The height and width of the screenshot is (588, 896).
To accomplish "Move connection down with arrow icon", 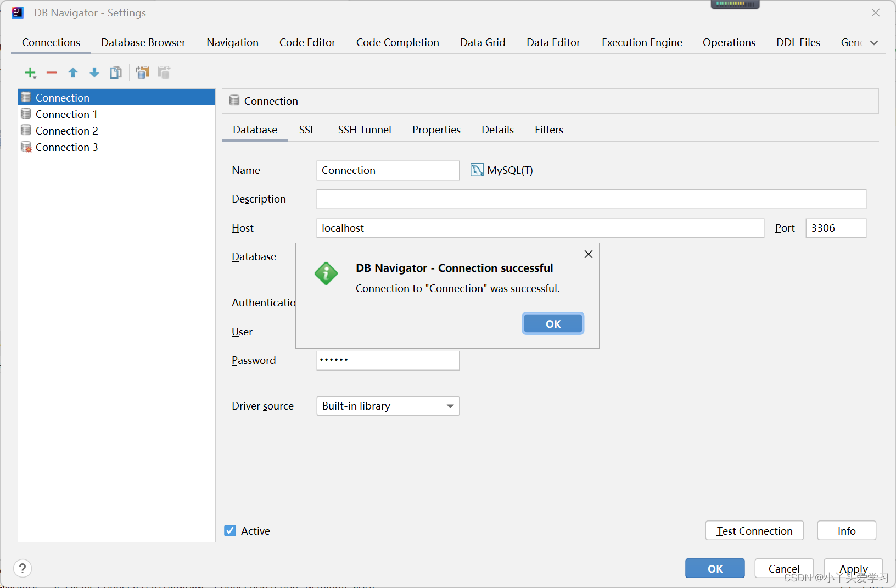I will tap(94, 72).
